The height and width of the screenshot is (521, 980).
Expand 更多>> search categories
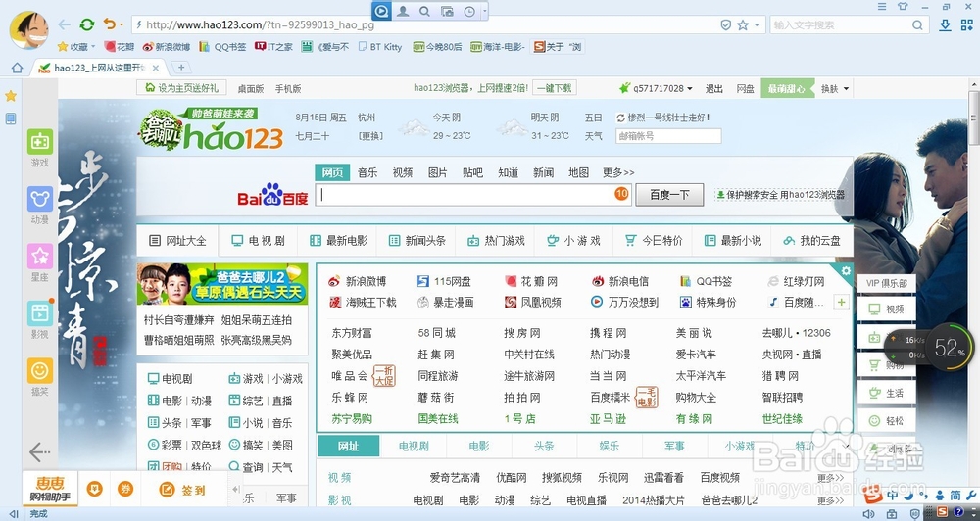pyautogui.click(x=618, y=172)
